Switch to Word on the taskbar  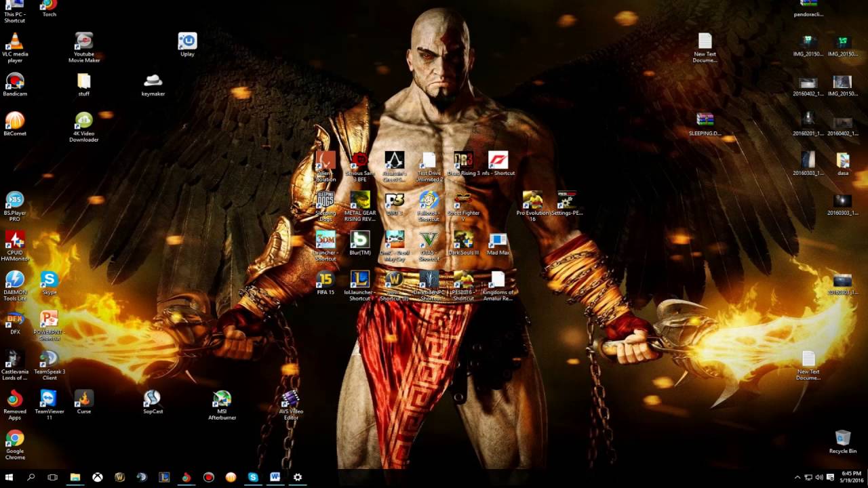[275, 477]
